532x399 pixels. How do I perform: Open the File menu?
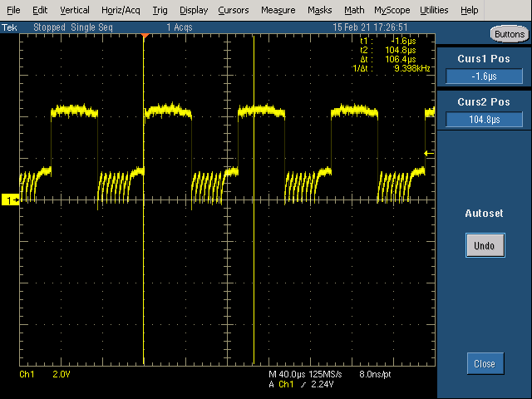(13, 10)
